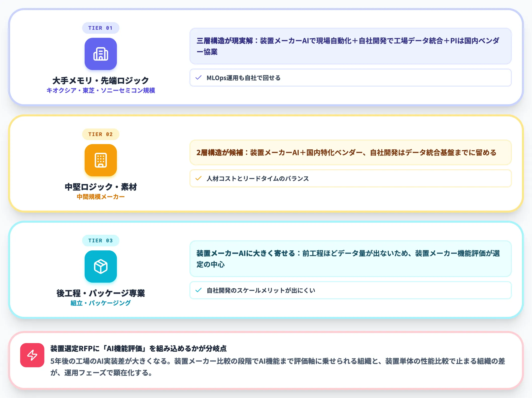Click the heading 後工程・パッケージ専業
This screenshot has height=398, width=532.
(x=101, y=293)
